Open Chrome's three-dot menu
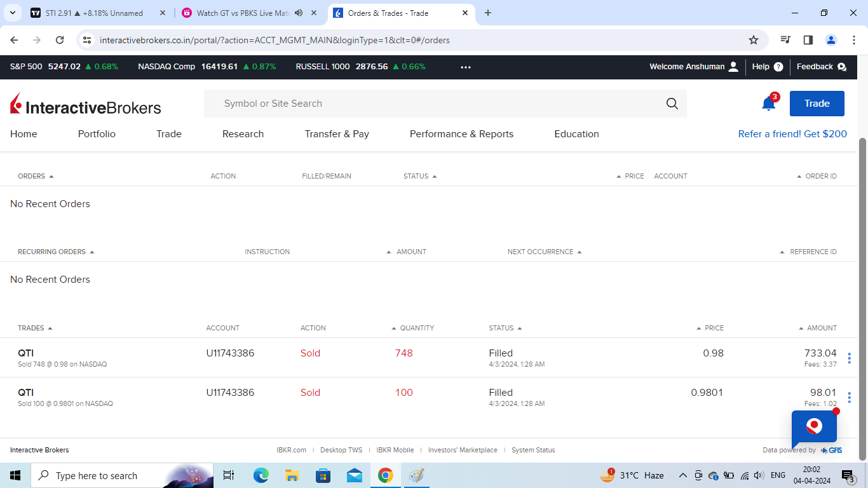This screenshot has width=868, height=488. pos(853,40)
